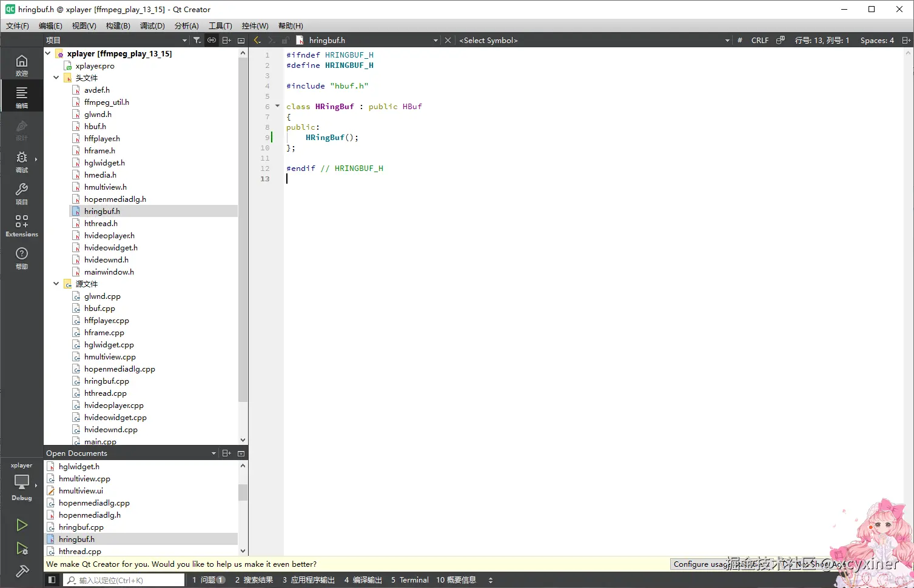Screen dimensions: 914x588
Task: Open the 文件(F) menu
Action: pos(17,25)
